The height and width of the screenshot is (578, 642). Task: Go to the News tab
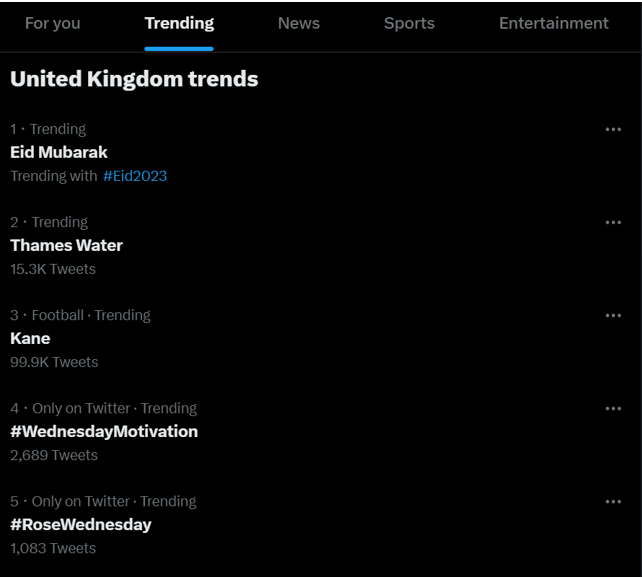(x=298, y=23)
